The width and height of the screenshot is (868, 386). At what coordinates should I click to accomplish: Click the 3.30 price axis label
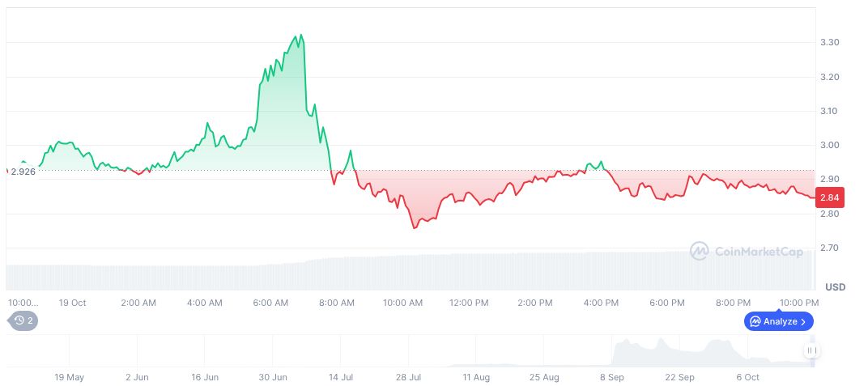point(829,42)
